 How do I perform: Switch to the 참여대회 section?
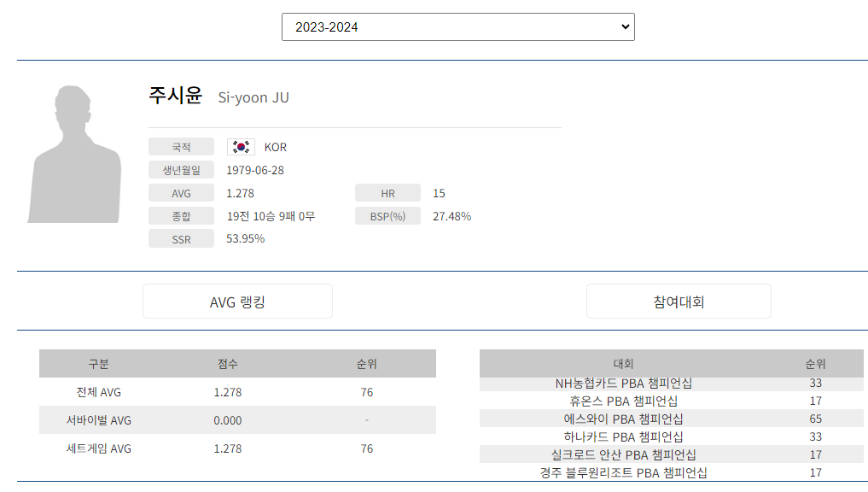click(679, 301)
